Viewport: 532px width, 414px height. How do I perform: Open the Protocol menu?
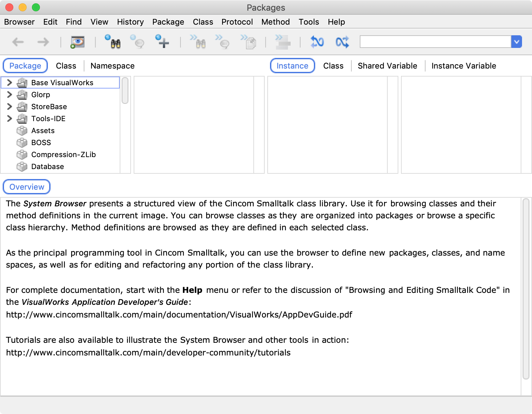pos(237,22)
